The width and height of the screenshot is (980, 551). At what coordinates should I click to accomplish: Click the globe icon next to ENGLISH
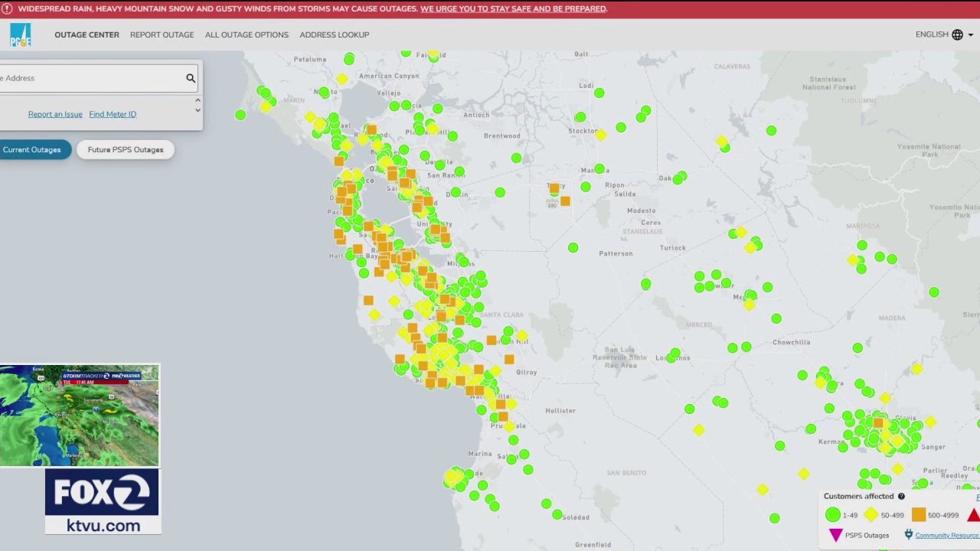click(956, 34)
